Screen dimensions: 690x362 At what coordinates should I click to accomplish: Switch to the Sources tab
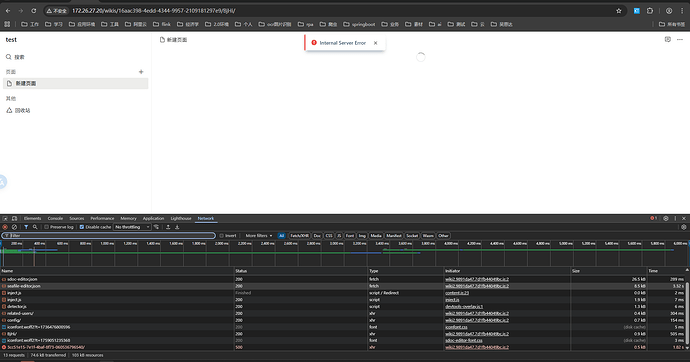click(x=77, y=218)
